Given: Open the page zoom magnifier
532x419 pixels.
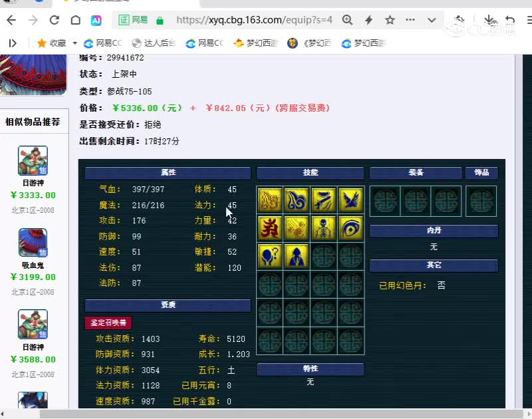Looking at the screenshot, I should pos(347,20).
